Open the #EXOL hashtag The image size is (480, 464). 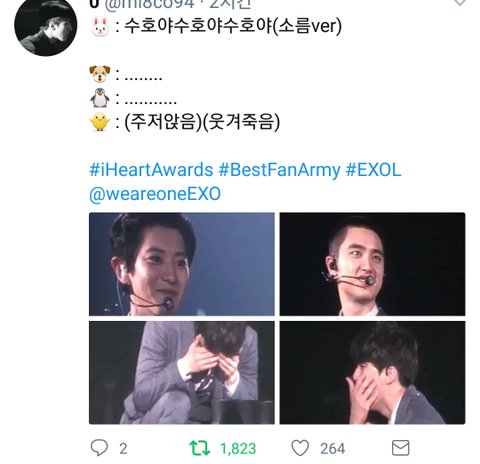tap(373, 170)
